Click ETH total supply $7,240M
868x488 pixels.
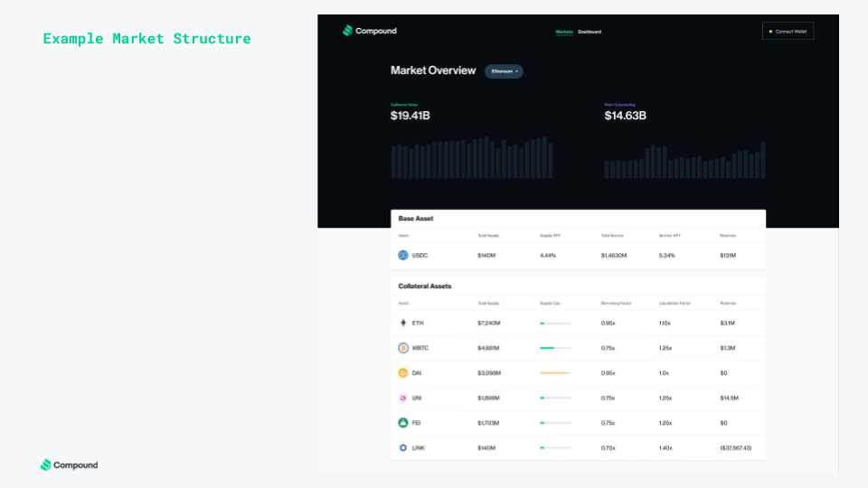coord(489,324)
